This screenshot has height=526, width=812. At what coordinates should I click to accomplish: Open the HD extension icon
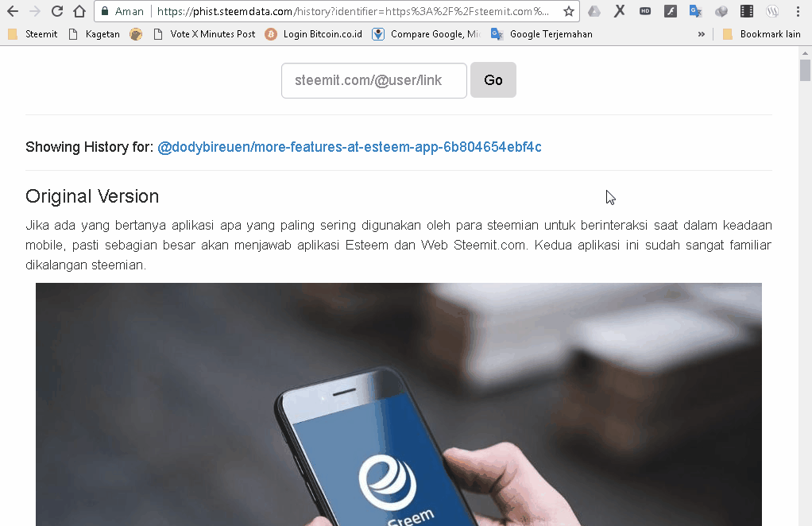tap(644, 11)
